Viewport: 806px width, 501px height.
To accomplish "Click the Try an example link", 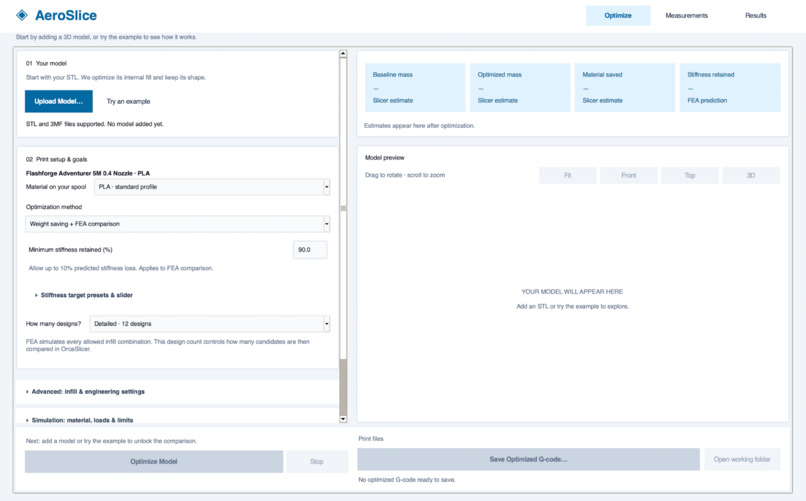I will point(129,101).
